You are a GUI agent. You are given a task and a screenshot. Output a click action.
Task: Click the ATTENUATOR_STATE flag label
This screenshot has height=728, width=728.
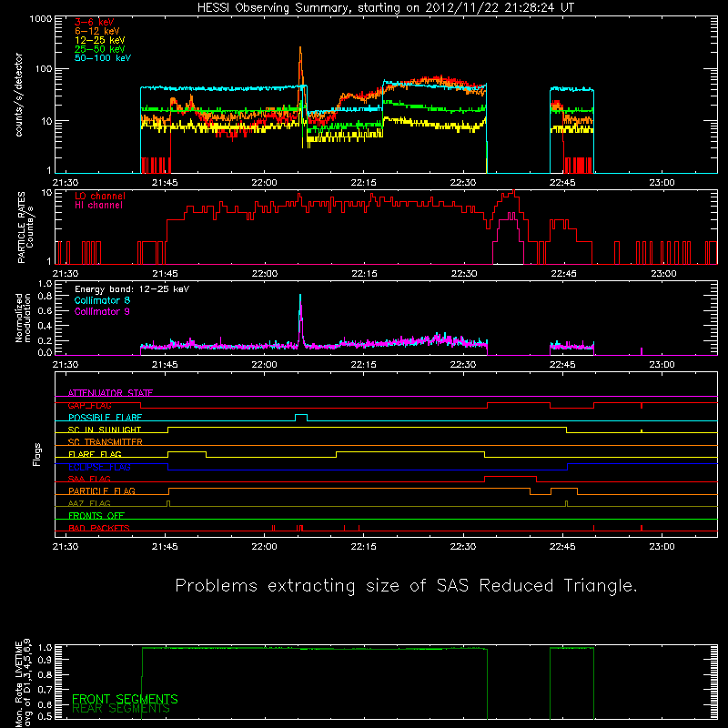click(x=110, y=393)
